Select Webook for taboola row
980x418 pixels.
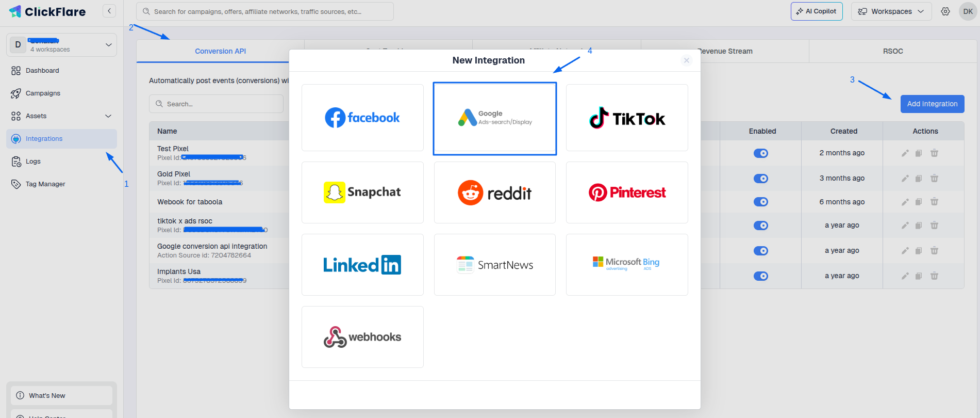pos(190,202)
